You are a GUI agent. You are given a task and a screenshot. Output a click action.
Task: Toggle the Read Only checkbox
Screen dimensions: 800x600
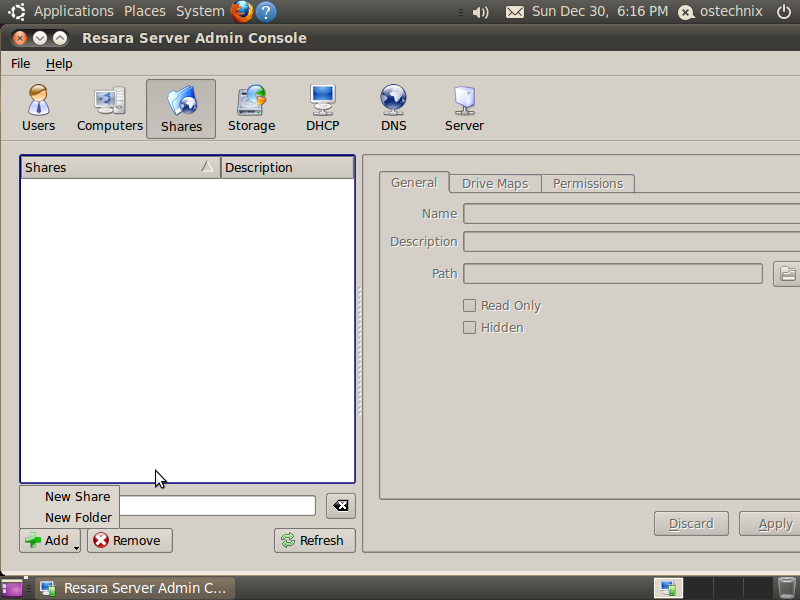(x=469, y=305)
